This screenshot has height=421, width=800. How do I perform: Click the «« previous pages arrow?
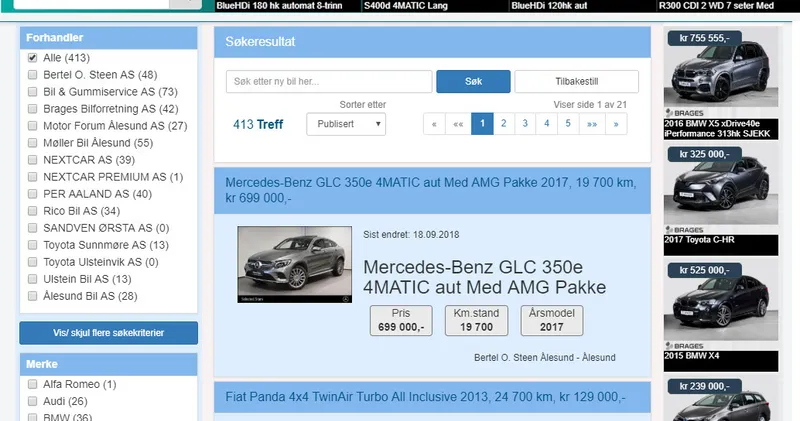pos(458,124)
